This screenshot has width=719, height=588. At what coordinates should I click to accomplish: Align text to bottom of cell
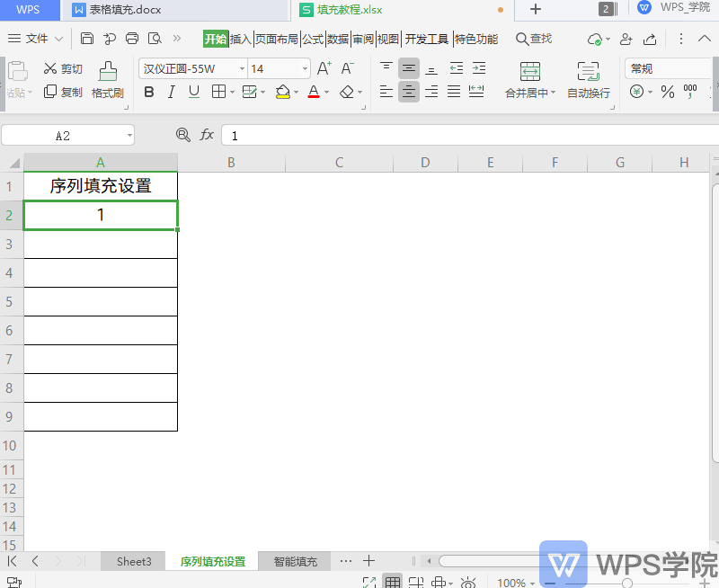click(x=431, y=69)
